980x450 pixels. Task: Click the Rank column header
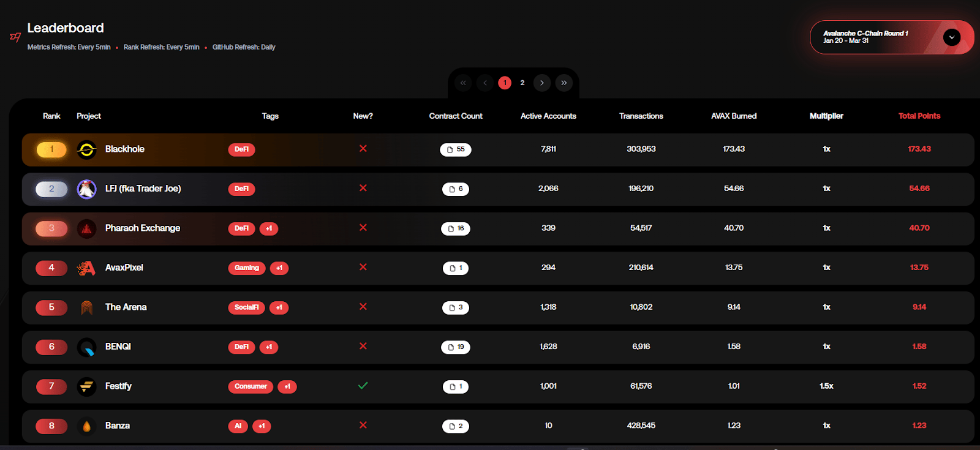tap(51, 116)
